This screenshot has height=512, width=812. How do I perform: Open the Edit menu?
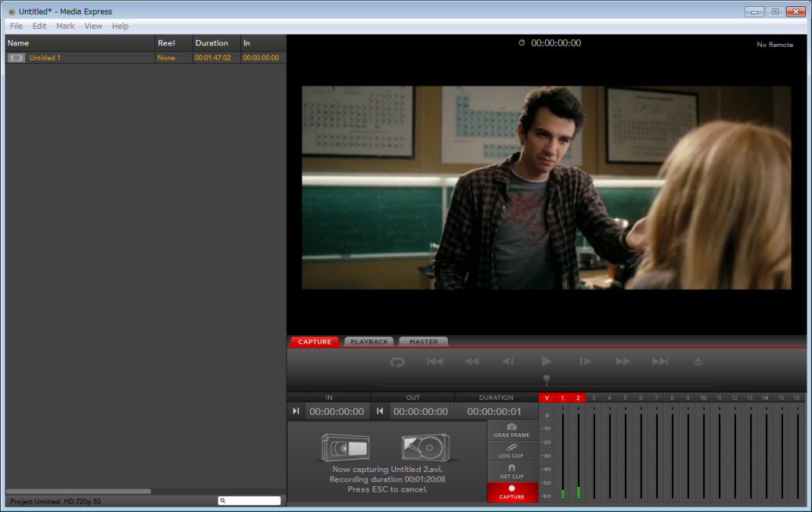39,26
